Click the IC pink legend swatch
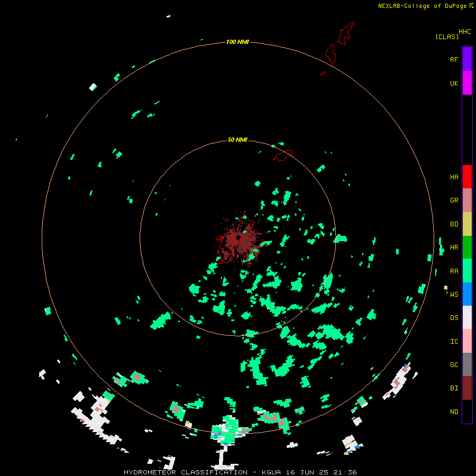The width and height of the screenshot is (476, 476). (467, 341)
